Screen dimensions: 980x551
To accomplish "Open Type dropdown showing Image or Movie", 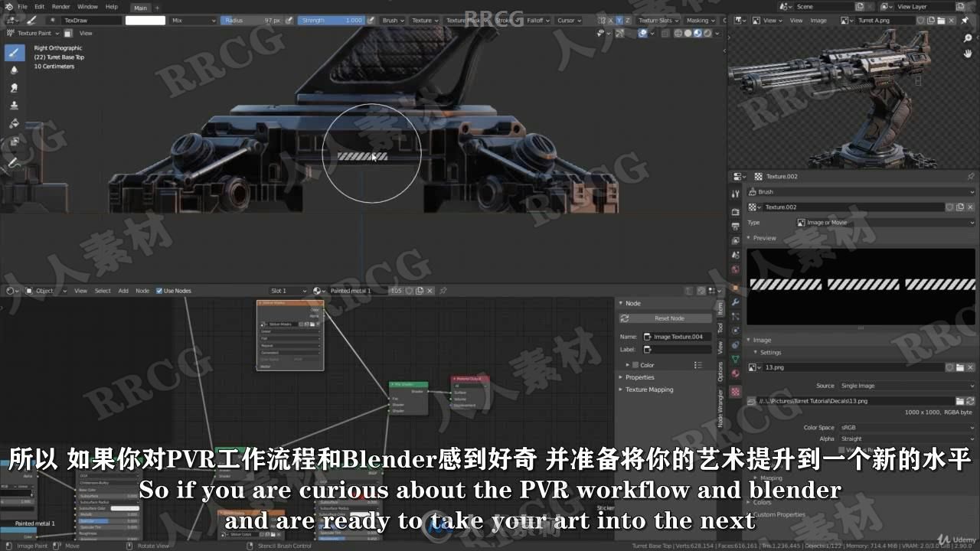I will [885, 223].
